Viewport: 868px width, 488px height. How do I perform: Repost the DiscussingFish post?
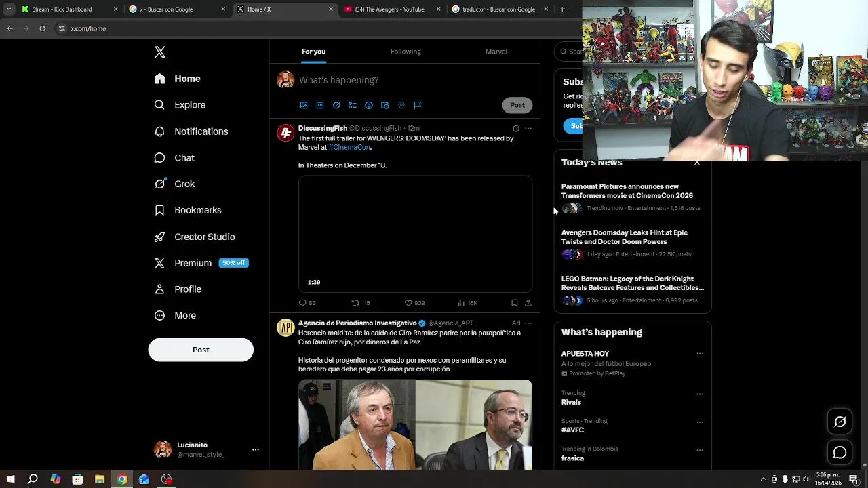[x=360, y=303]
